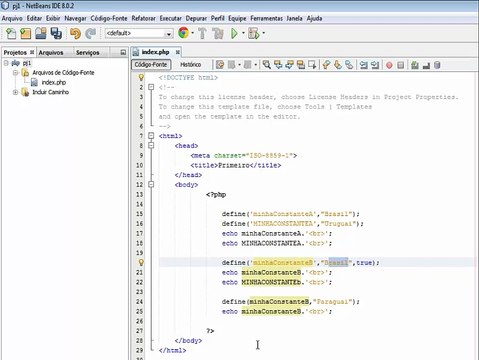
Task: Open the Editar menu
Action: coord(34,18)
